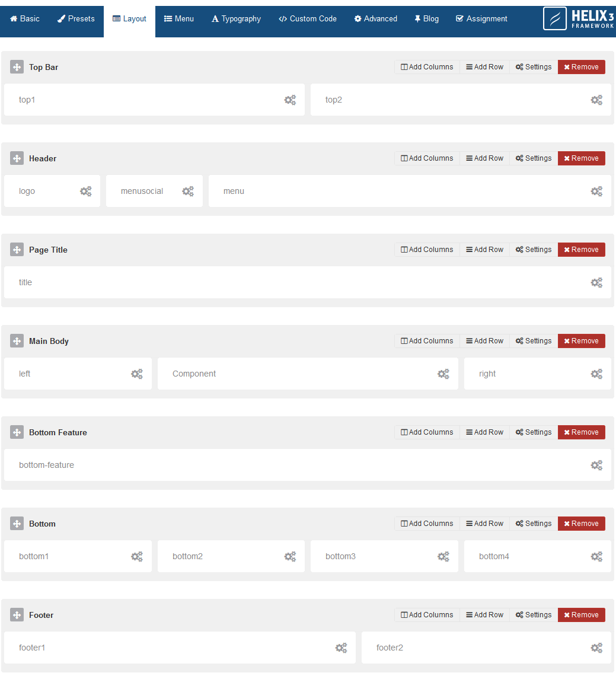Image resolution: width=616 pixels, height=676 pixels.
Task: Add Columns to the Page Title row
Action: coord(427,250)
